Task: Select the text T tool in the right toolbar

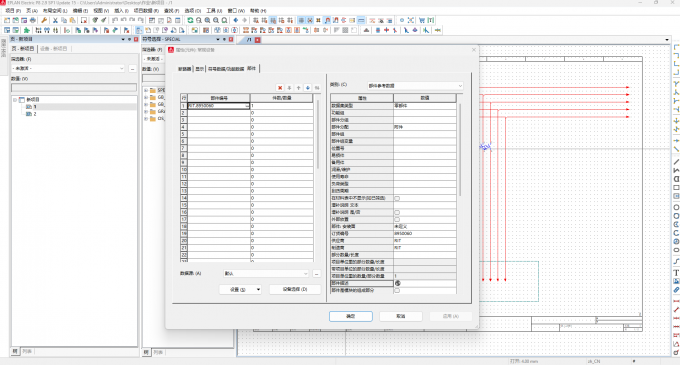Action: tap(676, 273)
